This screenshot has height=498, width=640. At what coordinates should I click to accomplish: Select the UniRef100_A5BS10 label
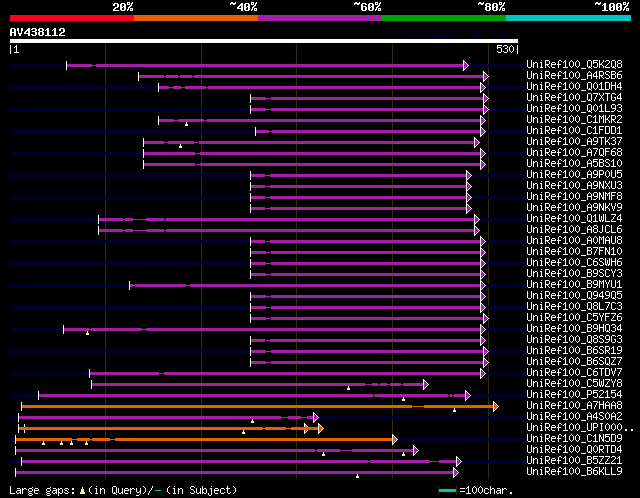(x=574, y=164)
